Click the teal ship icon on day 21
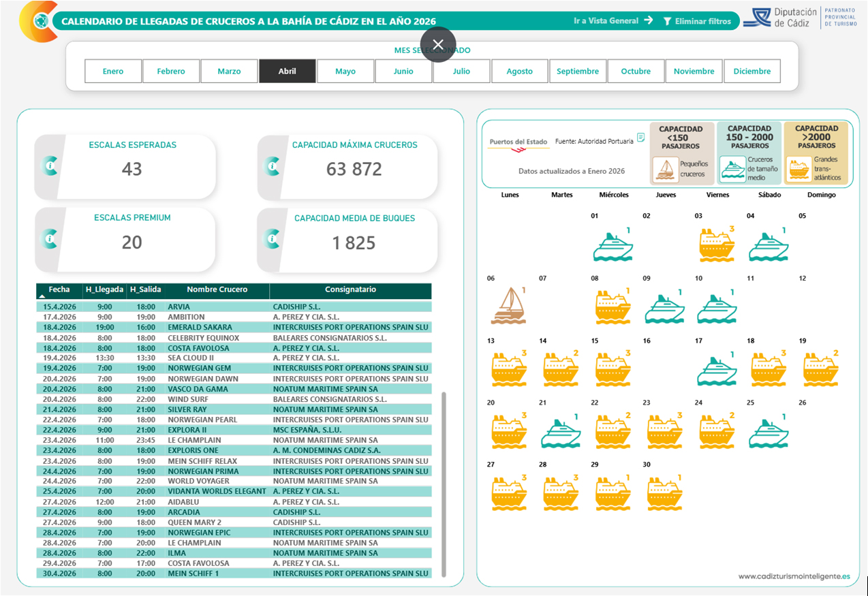This screenshot has height=596, width=868. pos(560,433)
